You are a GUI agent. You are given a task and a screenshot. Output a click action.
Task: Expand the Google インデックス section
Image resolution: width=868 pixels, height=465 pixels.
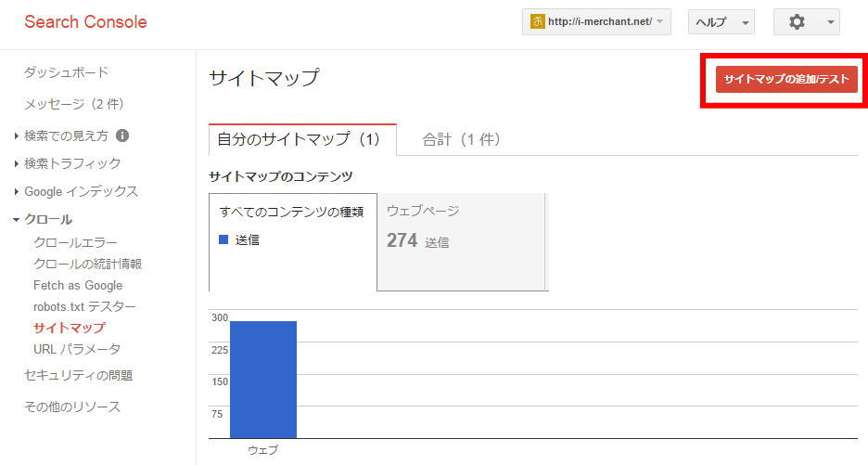(x=81, y=191)
